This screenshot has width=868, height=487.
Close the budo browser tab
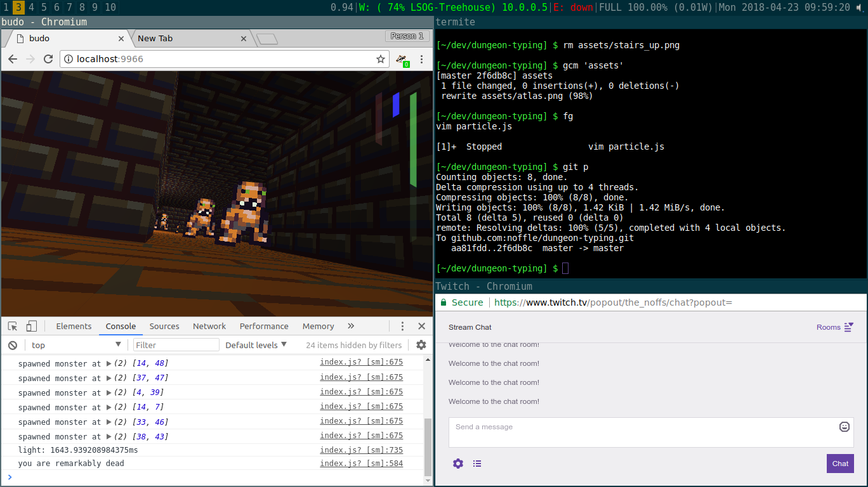click(120, 39)
